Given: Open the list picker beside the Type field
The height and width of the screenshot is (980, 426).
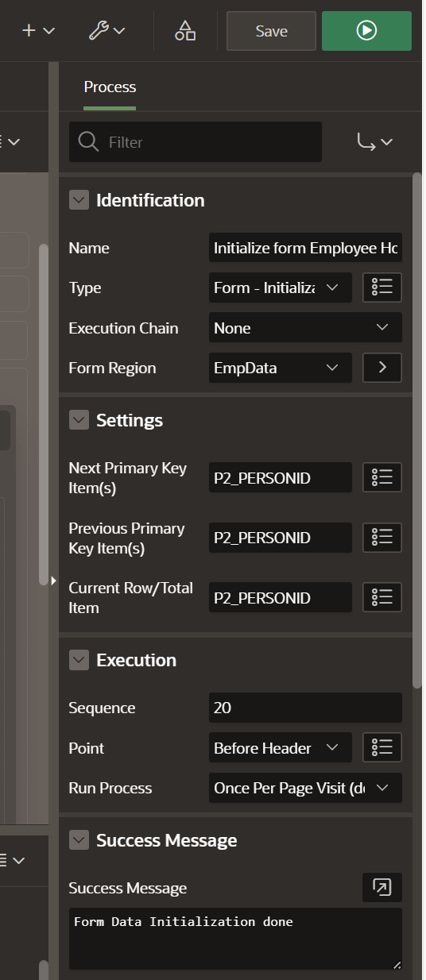Looking at the screenshot, I should (x=382, y=287).
